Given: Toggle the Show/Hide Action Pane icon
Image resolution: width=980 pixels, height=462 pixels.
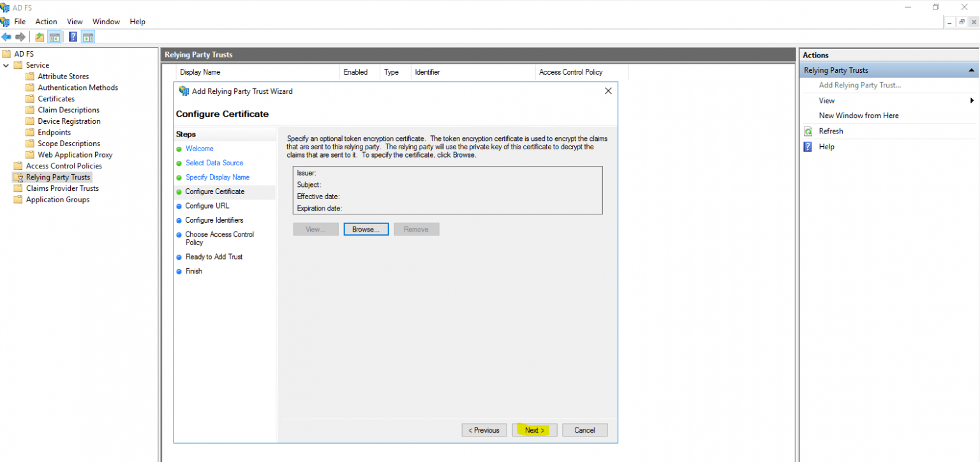Looking at the screenshot, I should click(x=88, y=36).
